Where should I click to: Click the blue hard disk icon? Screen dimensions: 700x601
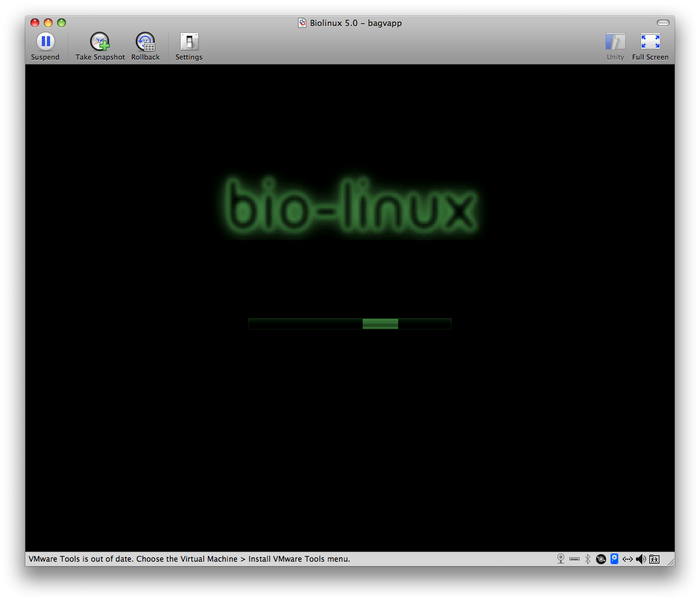(614, 559)
